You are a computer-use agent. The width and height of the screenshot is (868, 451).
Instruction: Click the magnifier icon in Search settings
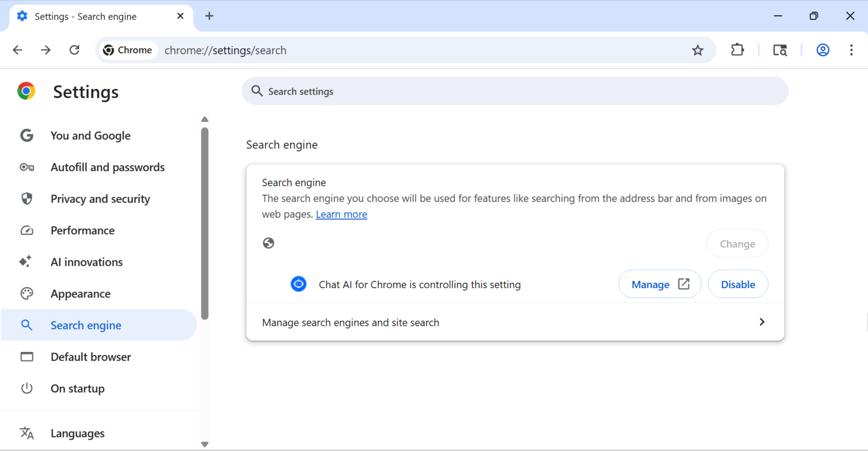[x=257, y=91]
